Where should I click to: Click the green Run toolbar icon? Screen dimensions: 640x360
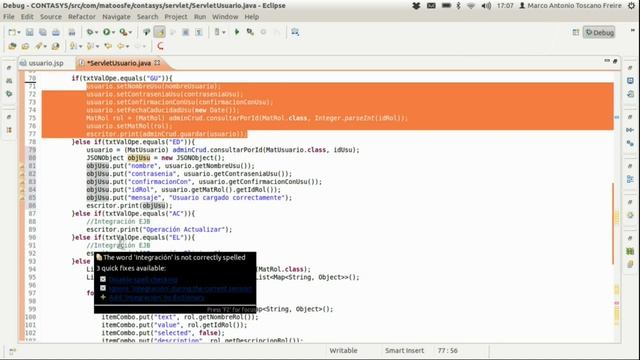click(107, 32)
